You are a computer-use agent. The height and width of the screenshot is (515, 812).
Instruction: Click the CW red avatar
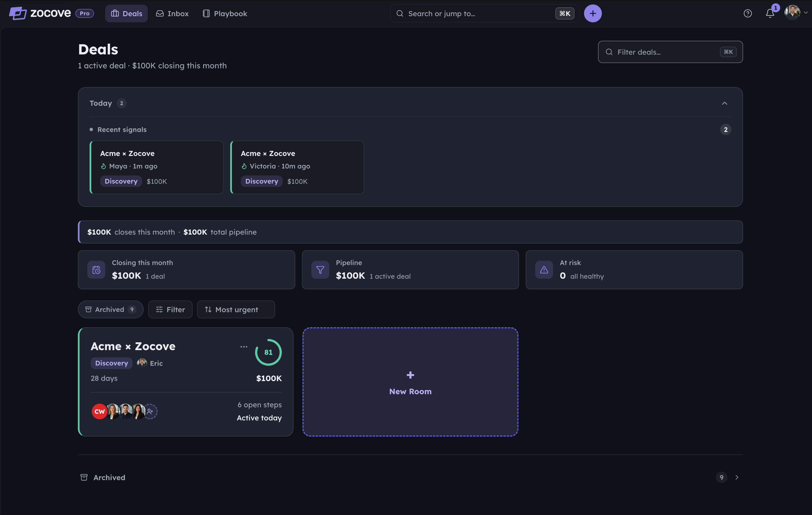pyautogui.click(x=99, y=411)
